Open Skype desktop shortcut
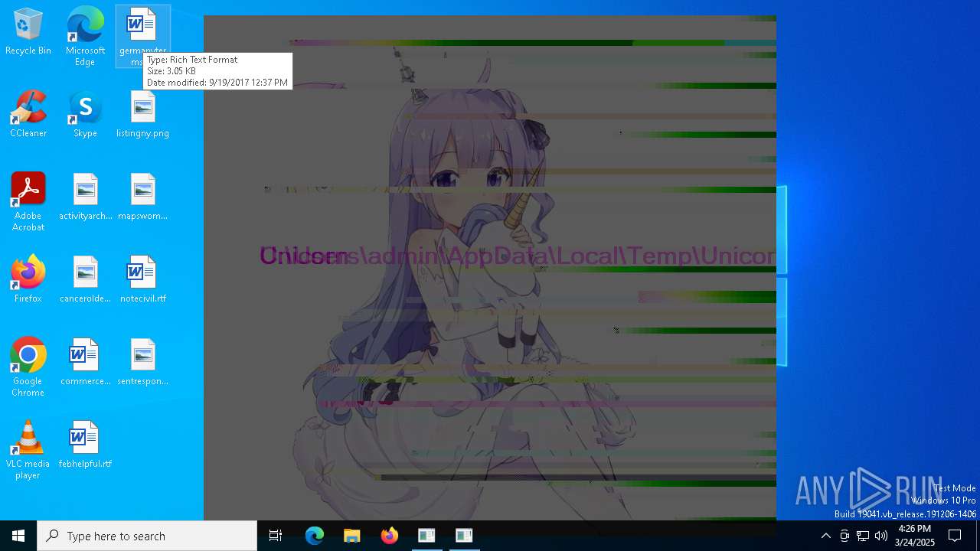This screenshot has height=551, width=980. (85, 115)
